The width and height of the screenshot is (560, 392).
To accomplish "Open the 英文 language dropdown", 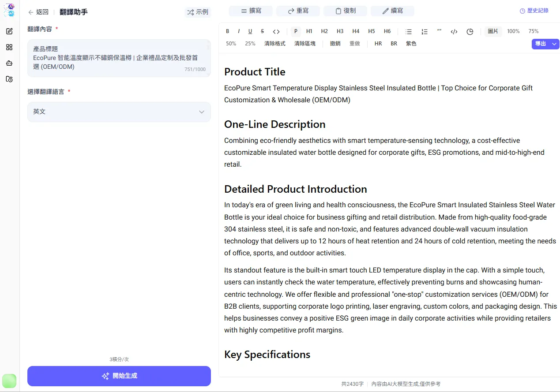I will (x=119, y=112).
